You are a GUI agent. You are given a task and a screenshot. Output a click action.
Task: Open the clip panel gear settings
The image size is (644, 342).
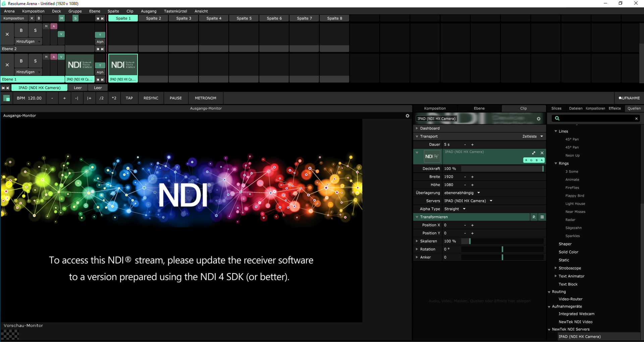pyautogui.click(x=539, y=119)
